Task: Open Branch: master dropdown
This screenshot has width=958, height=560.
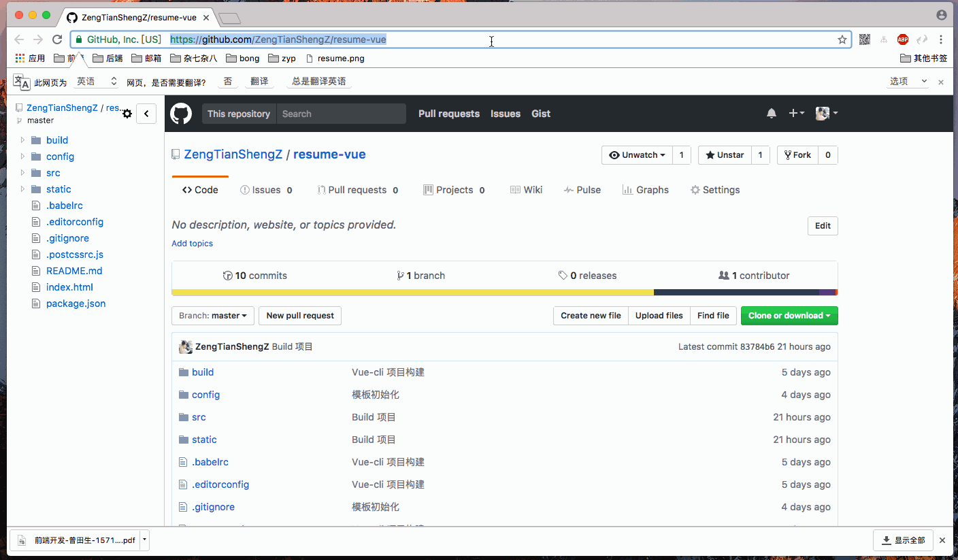Action: point(213,316)
